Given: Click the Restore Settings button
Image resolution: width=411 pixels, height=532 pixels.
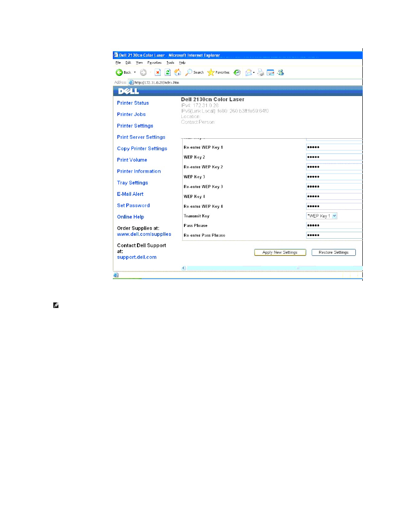Looking at the screenshot, I should [333, 252].
